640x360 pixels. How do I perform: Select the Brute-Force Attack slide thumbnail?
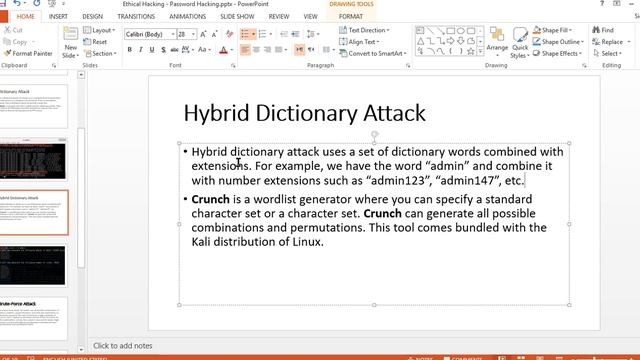coord(33,318)
